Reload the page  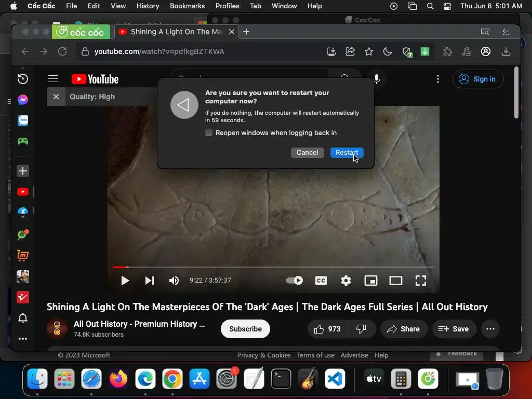click(62, 51)
